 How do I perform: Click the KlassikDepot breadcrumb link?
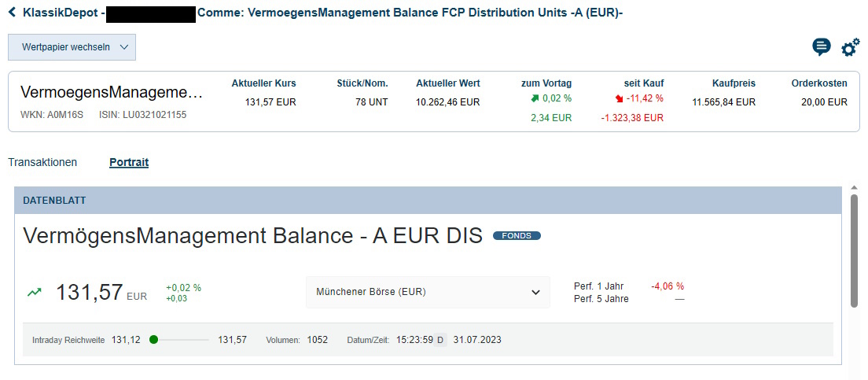click(x=59, y=13)
